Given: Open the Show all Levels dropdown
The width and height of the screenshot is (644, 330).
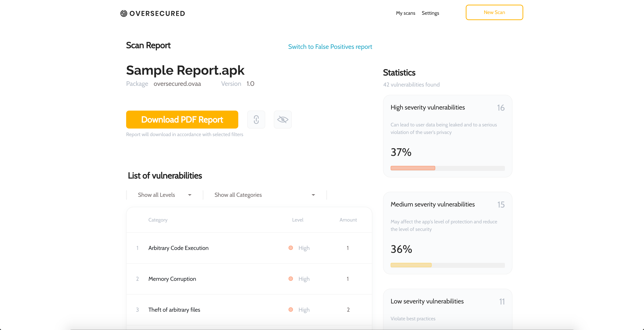Looking at the screenshot, I should coord(164,195).
